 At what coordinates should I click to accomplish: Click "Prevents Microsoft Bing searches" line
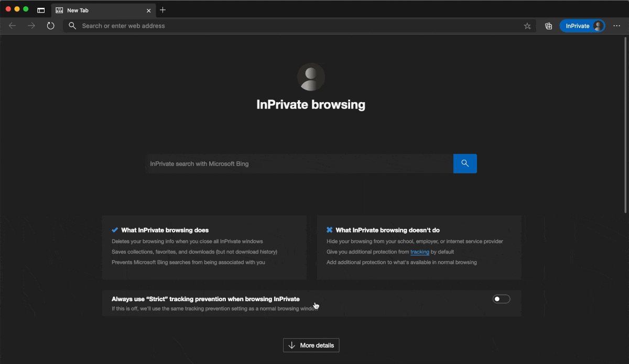coord(188,262)
